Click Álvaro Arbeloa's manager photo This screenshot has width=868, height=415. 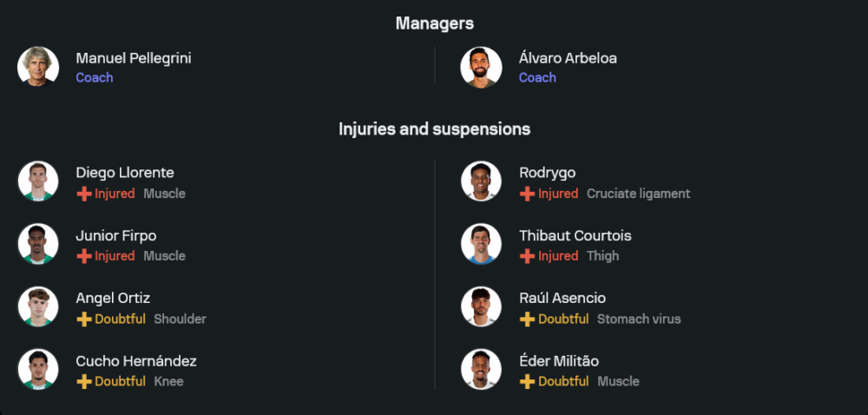pyautogui.click(x=481, y=67)
